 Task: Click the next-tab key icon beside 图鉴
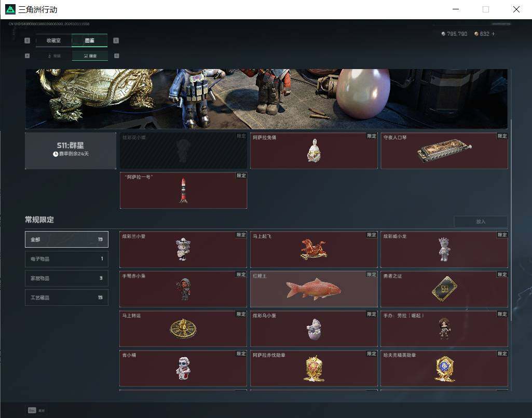[x=116, y=41]
